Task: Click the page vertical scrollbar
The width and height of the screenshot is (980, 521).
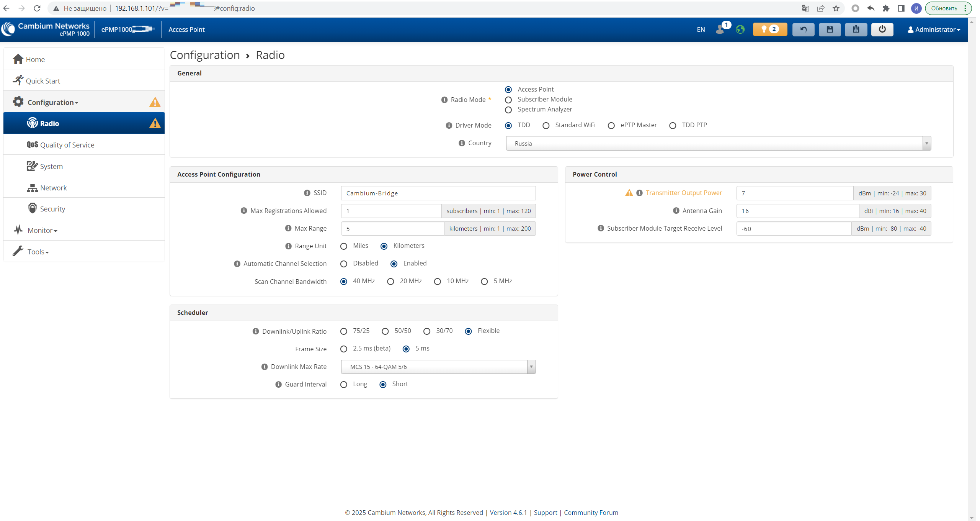Action: coord(972,268)
